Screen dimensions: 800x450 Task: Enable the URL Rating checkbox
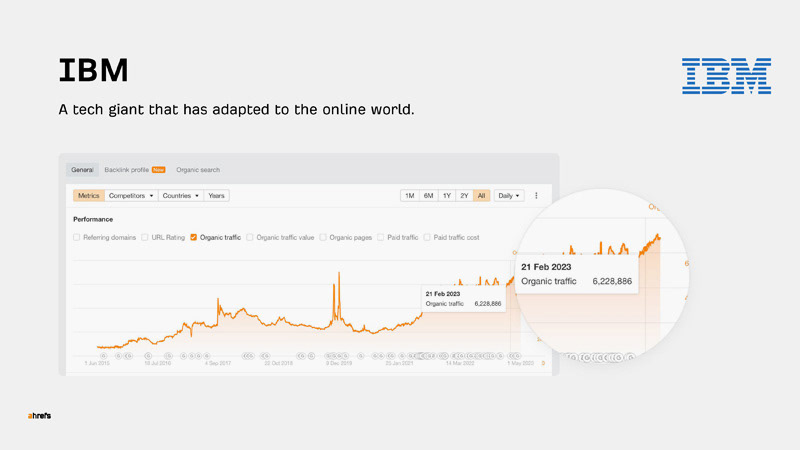coord(145,237)
